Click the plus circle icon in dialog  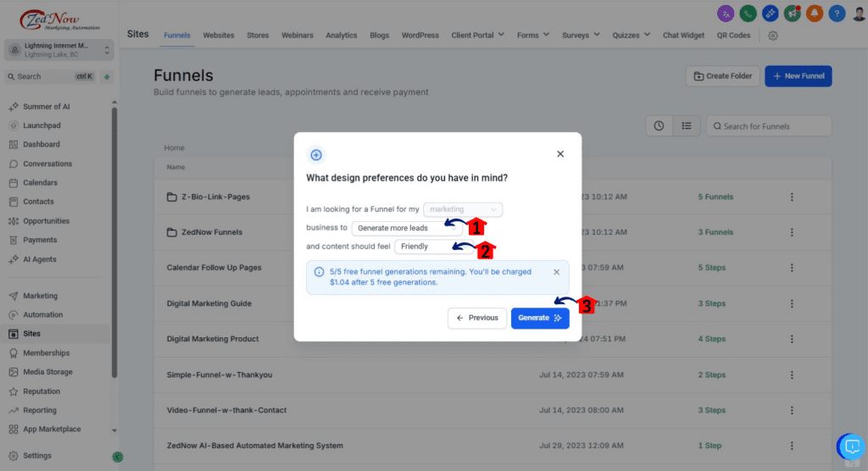[316, 155]
